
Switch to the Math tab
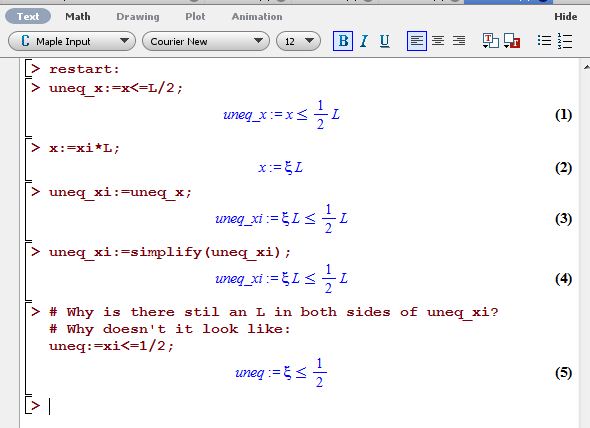click(78, 17)
